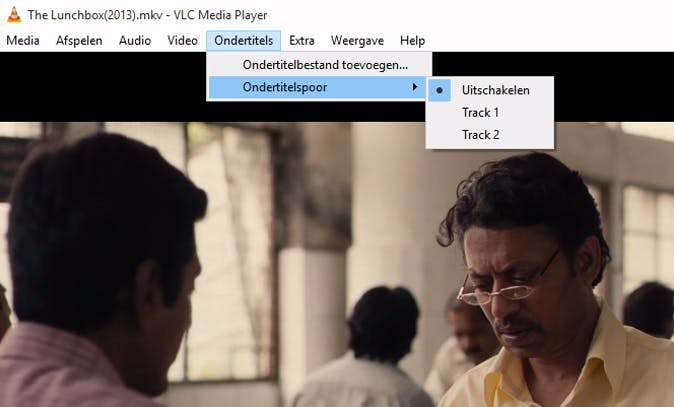Choose Ondertitelbestand toevoegen...
Image resolution: width=674 pixels, height=407 pixels.
[x=319, y=65]
